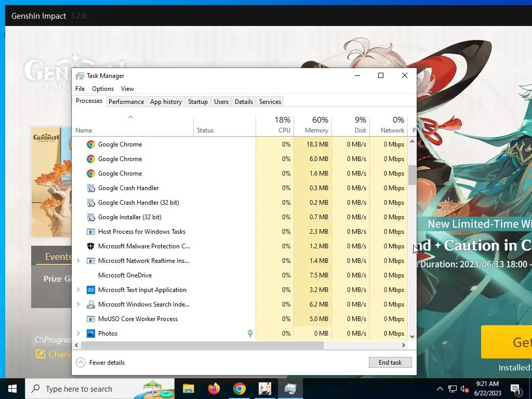
Task: Open Firefox from the taskbar
Action: point(214,389)
